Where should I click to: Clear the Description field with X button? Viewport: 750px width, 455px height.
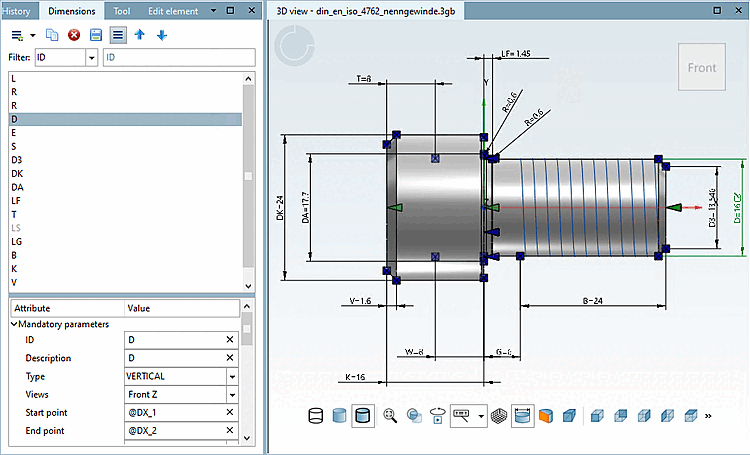[230, 358]
